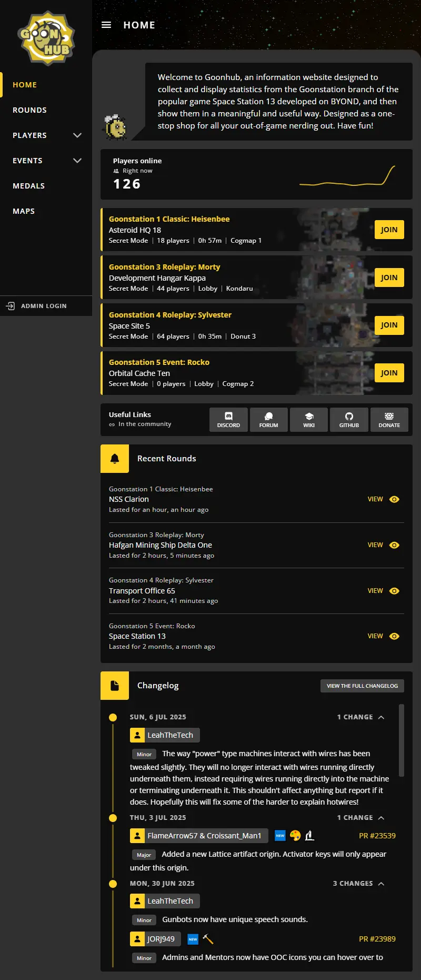
Task: Click the Minor tag on Gunbots change
Action: pos(144,920)
